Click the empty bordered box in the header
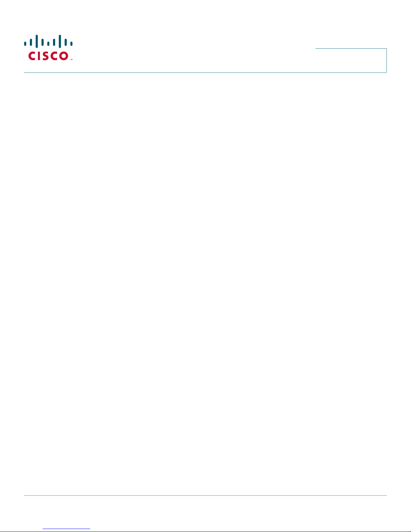Image resolution: width=411 pixels, height=532 pixels. (351, 60)
